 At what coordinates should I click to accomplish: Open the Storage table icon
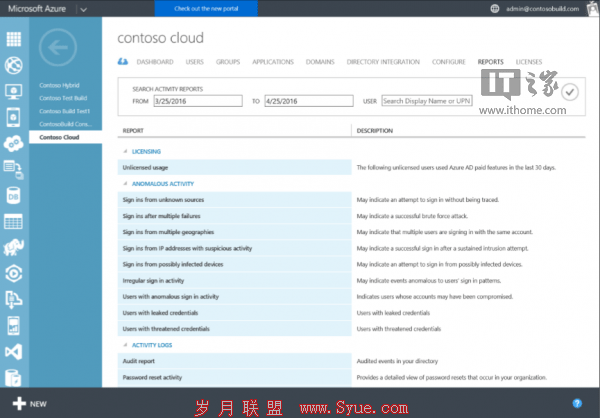pyautogui.click(x=13, y=222)
